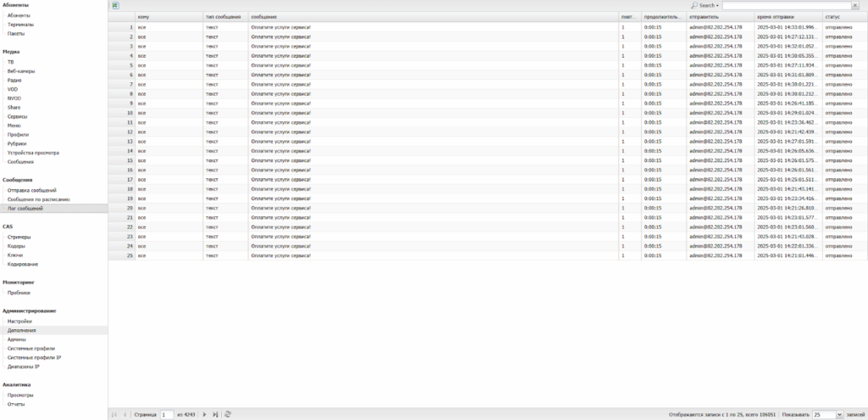Screen dimensions: 868x420
Task: Click the search magnifier icon
Action: point(694,5)
